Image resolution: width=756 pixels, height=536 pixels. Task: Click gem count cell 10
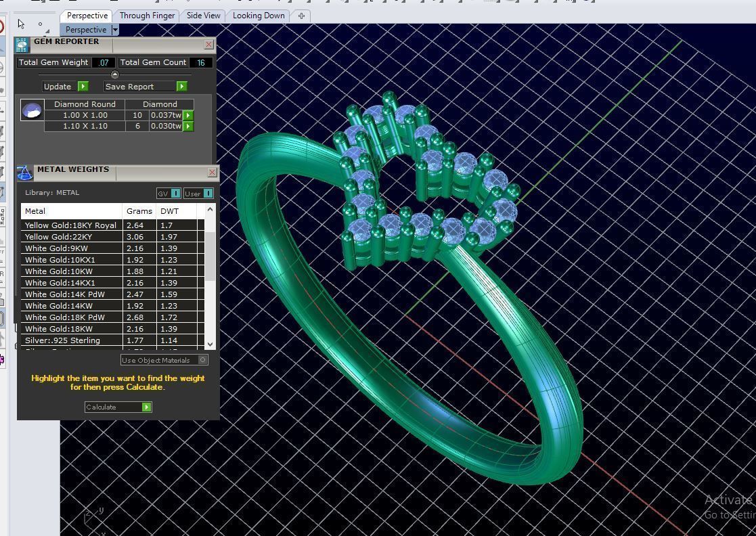pyautogui.click(x=137, y=115)
